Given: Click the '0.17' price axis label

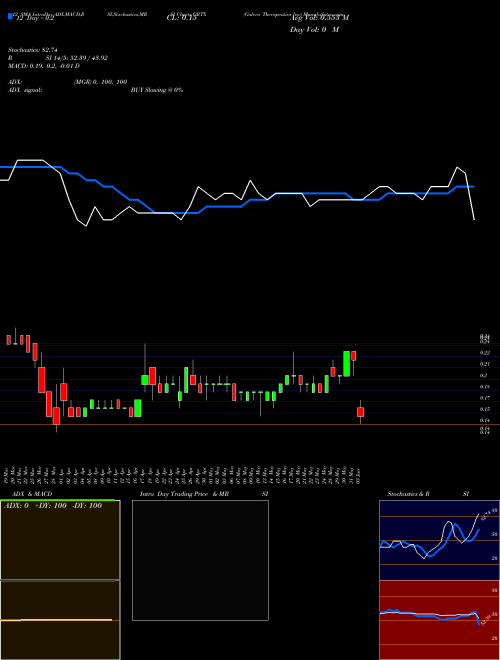Looking at the screenshot, I should (484, 398).
